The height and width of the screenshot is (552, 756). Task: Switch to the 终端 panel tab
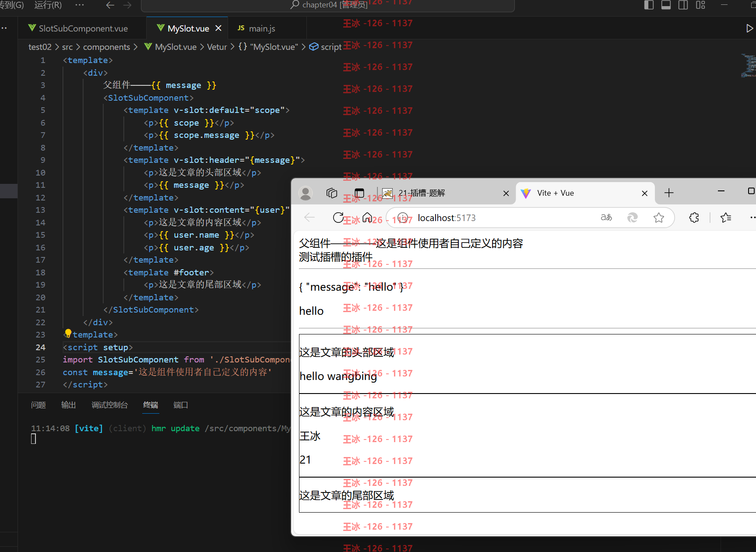tap(151, 405)
